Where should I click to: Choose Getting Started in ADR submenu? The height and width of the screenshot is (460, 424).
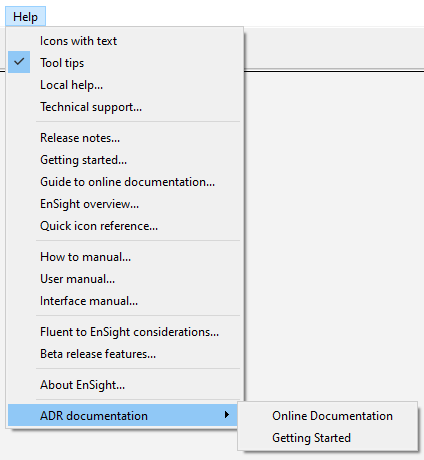[327, 438]
